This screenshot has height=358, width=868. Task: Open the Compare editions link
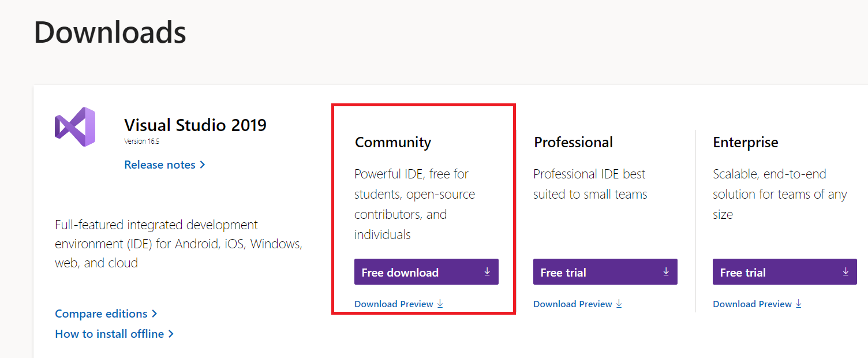[101, 314]
